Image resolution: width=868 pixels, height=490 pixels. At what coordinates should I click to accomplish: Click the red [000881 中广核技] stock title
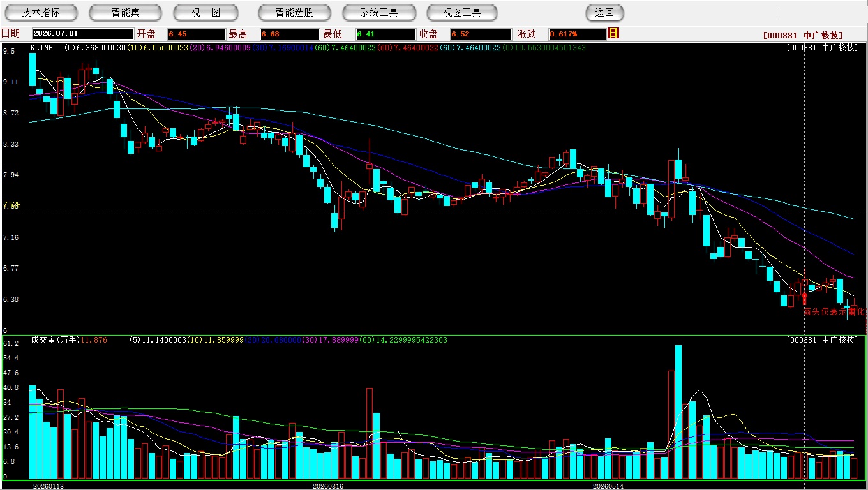click(803, 36)
